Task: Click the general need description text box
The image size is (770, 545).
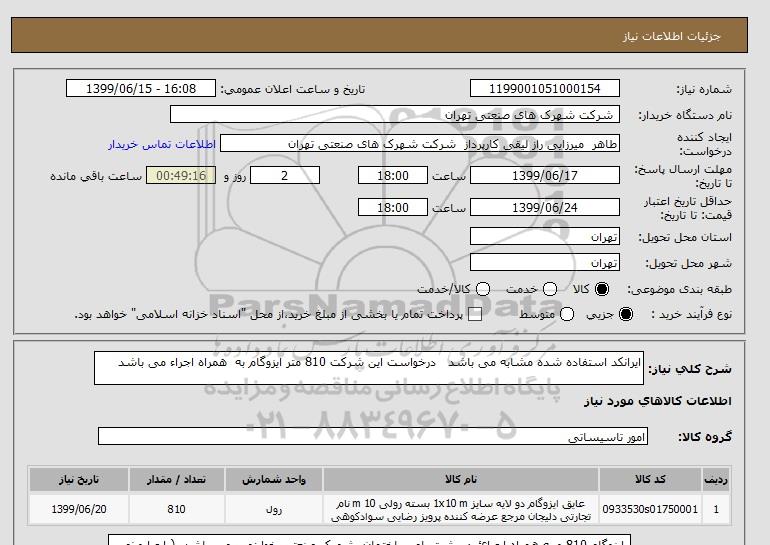Action: click(369, 368)
